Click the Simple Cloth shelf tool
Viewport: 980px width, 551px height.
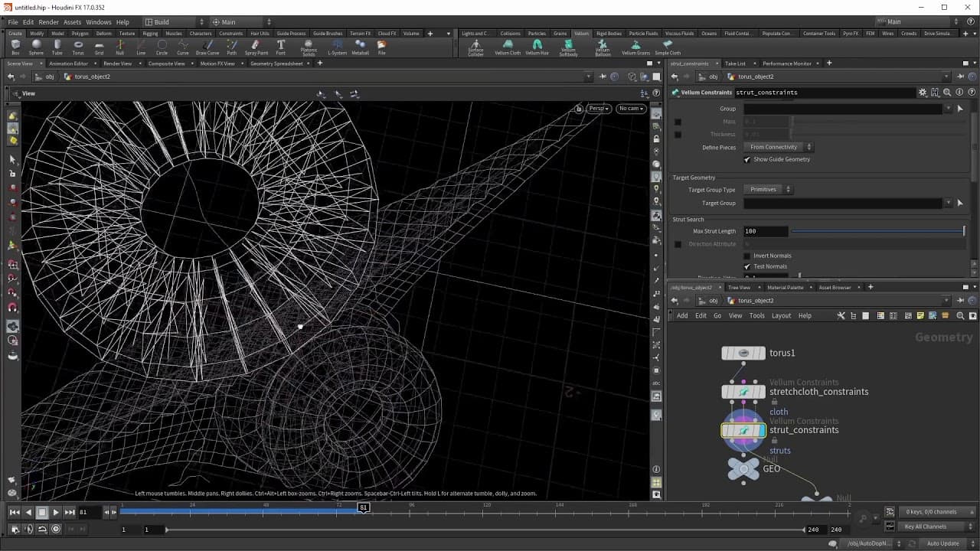[x=668, y=47]
